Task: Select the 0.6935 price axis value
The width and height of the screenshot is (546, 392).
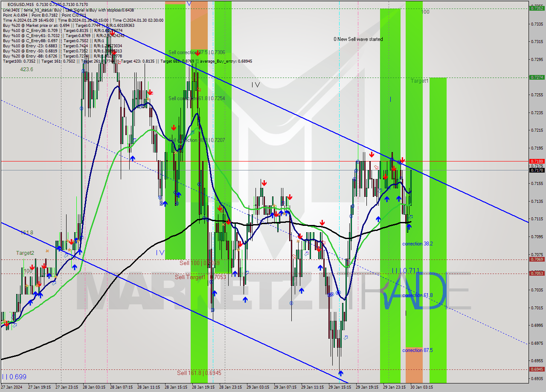Action: 537,378
